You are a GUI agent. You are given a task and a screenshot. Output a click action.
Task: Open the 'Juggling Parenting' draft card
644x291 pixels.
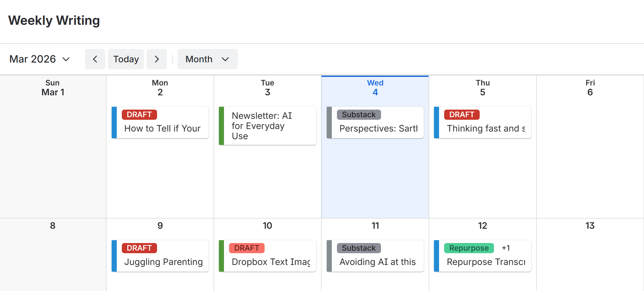tap(164, 262)
